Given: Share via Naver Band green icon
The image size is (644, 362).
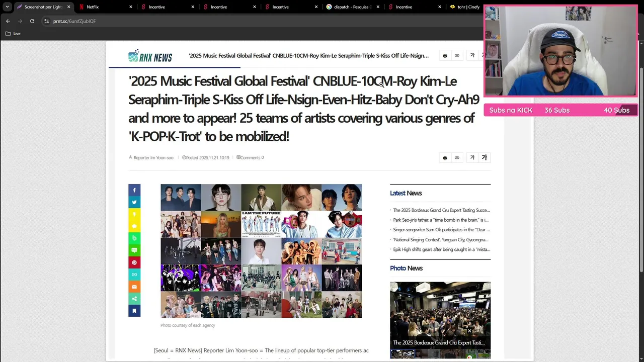Looking at the screenshot, I should [x=134, y=238].
